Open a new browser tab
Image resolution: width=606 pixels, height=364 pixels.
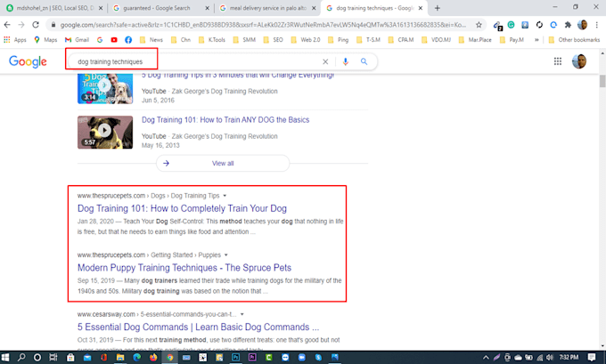(x=437, y=8)
